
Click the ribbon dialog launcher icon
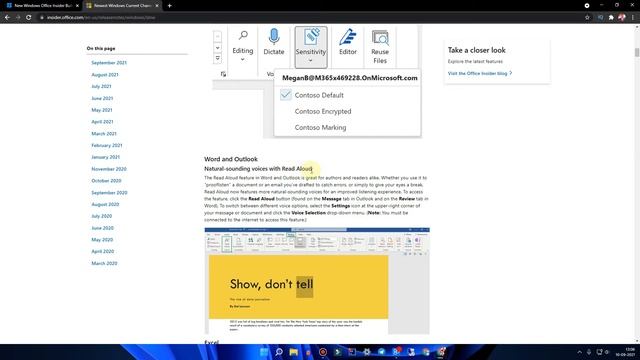point(223,74)
